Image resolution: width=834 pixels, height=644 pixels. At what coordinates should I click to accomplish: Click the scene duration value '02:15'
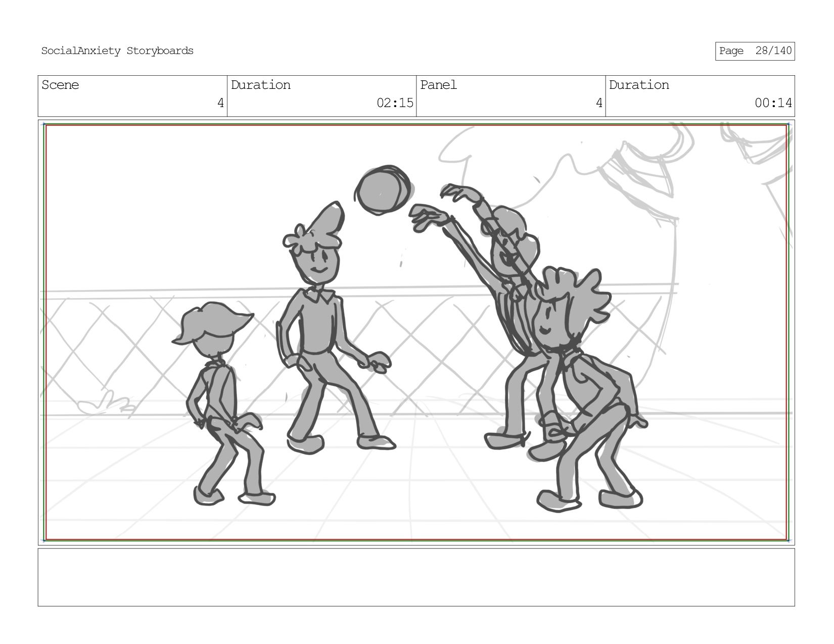395,103
